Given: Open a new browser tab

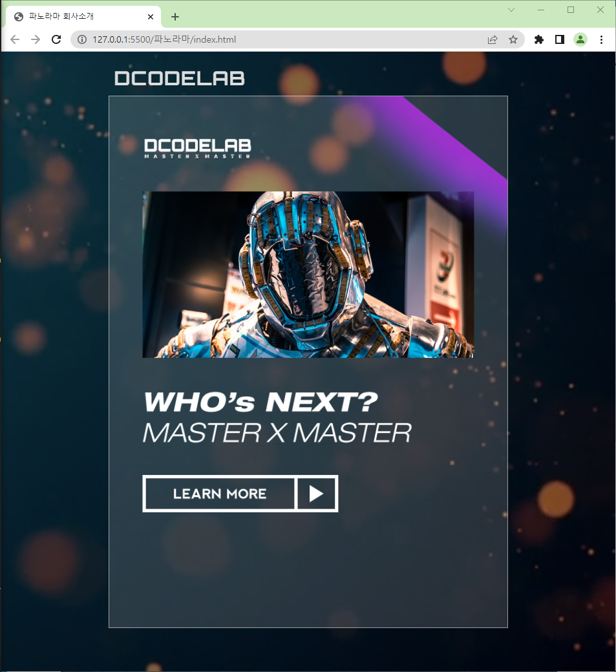Looking at the screenshot, I should [x=175, y=17].
